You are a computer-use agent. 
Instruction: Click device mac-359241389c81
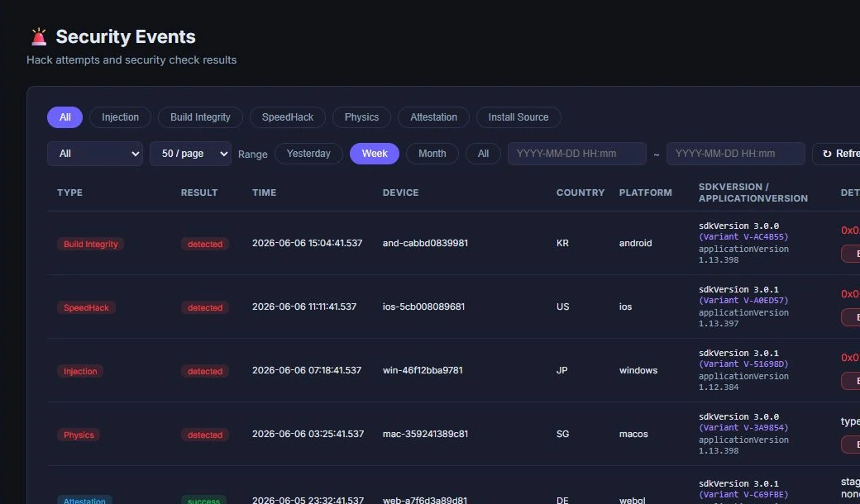pos(425,434)
